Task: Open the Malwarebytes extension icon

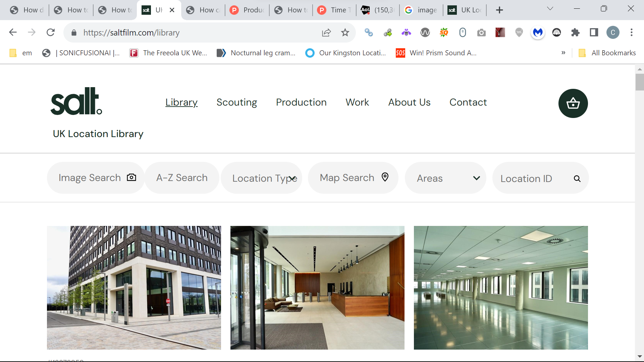Action: tap(537, 33)
